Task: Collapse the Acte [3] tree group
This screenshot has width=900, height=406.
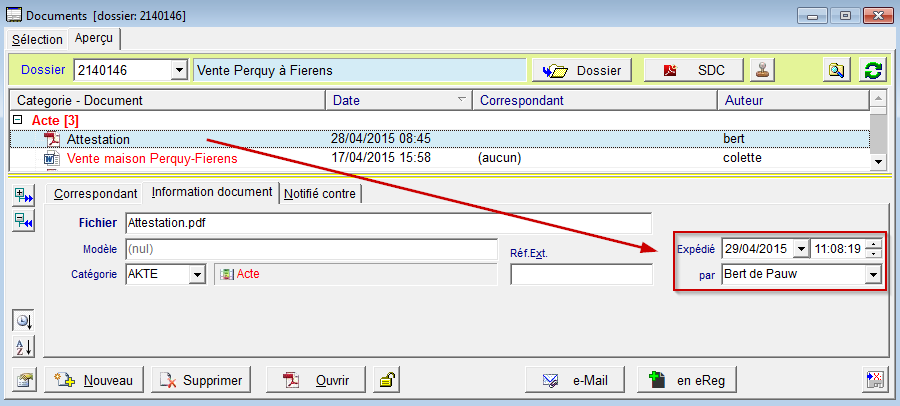Action: coord(18,121)
